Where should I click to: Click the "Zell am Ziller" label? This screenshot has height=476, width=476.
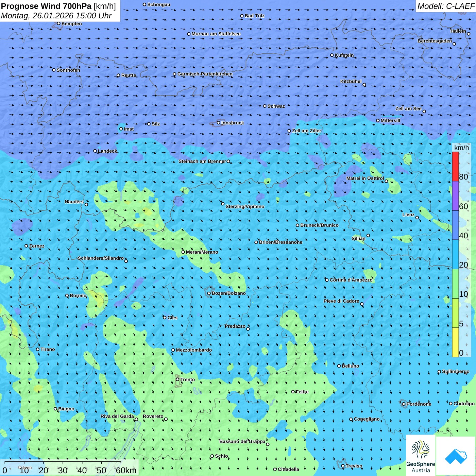(x=307, y=131)
